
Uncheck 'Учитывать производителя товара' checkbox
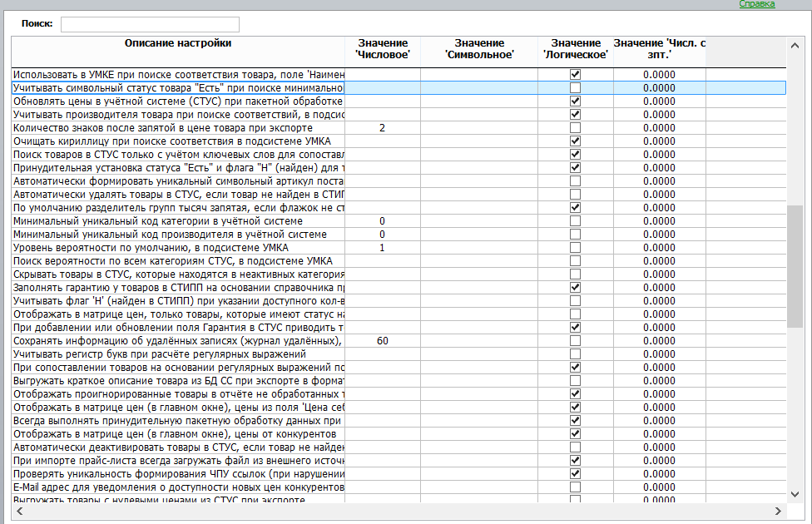pyautogui.click(x=576, y=115)
